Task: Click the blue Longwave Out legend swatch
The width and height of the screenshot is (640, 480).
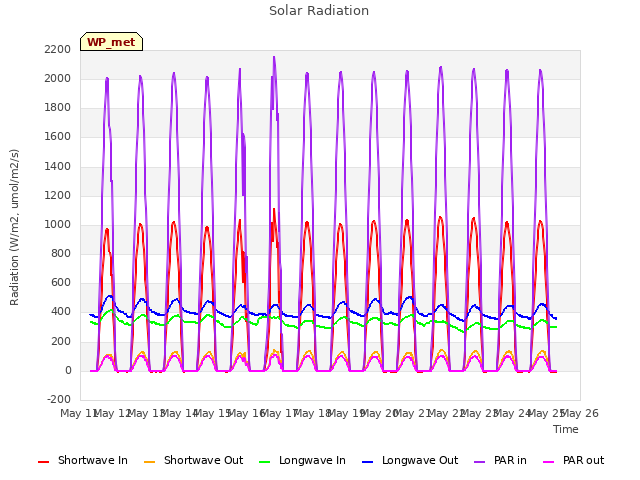Action: (x=367, y=462)
